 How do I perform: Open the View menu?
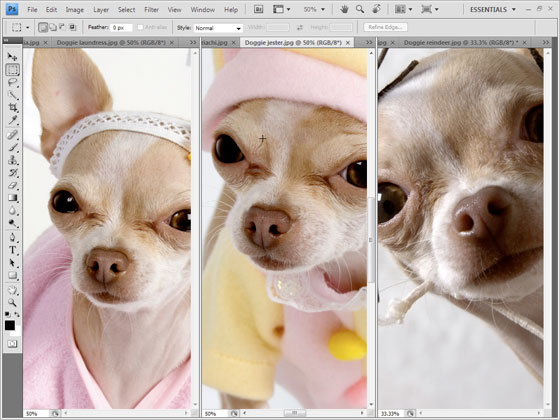[x=174, y=10]
